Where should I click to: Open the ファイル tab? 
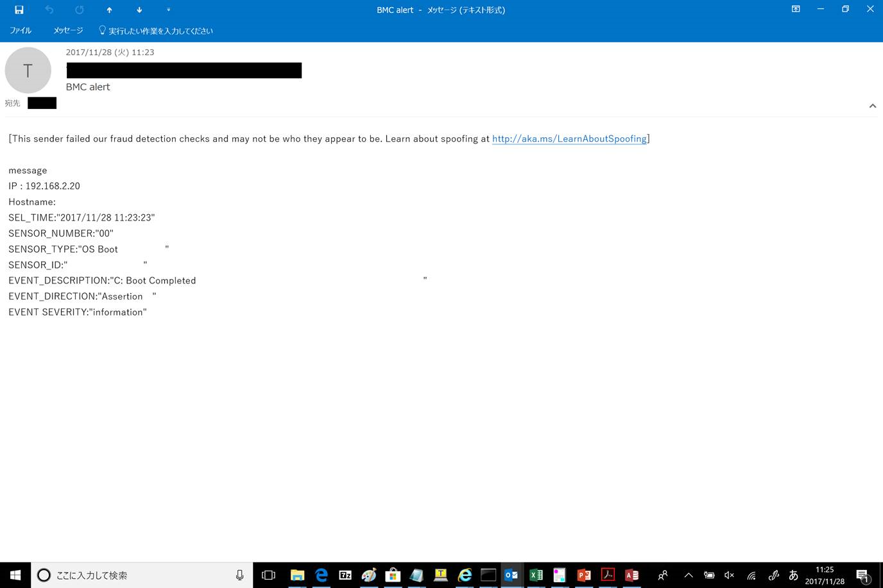(21, 30)
